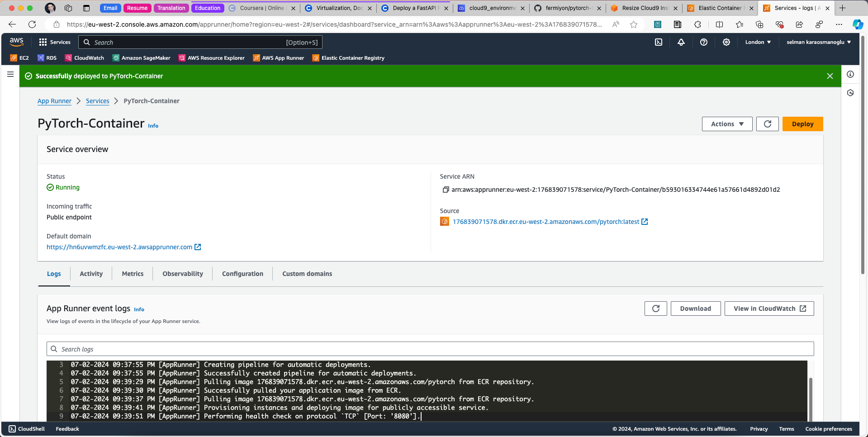
Task: Go back in browser history
Action: 12,24
